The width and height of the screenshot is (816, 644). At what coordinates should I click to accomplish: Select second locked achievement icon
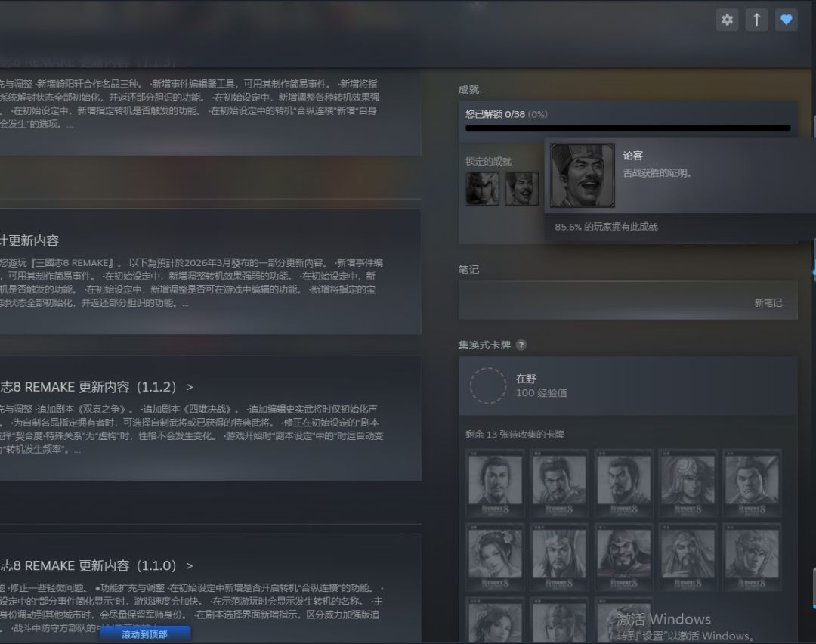[522, 188]
